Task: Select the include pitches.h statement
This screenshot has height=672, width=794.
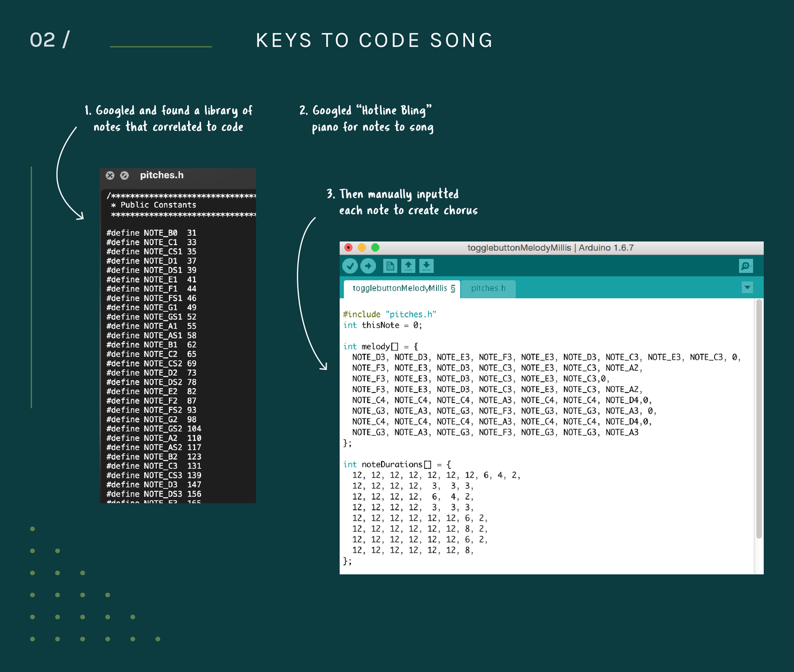Action: click(x=390, y=314)
